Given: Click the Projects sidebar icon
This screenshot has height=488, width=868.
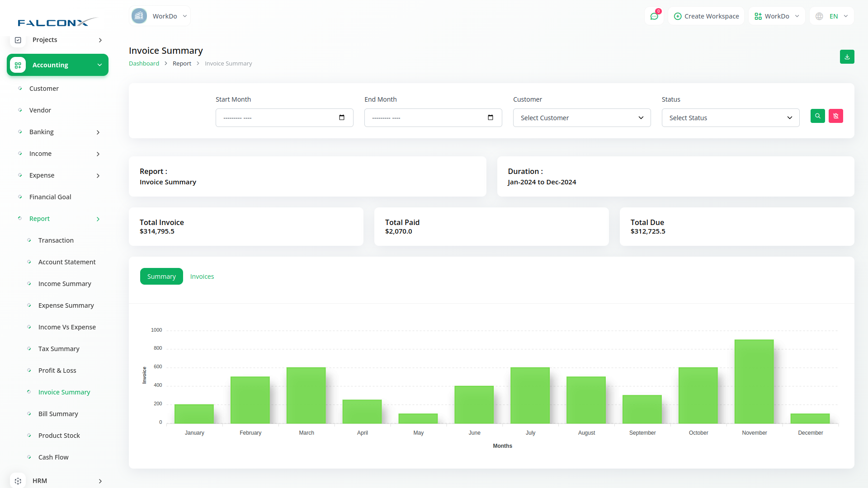Looking at the screenshot, I should pyautogui.click(x=18, y=40).
